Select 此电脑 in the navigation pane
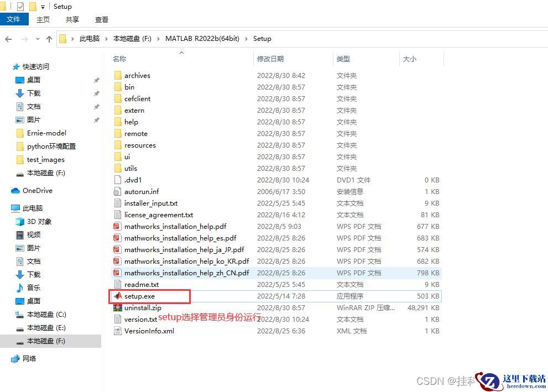Screen dimensions: 548x392 pos(33,208)
